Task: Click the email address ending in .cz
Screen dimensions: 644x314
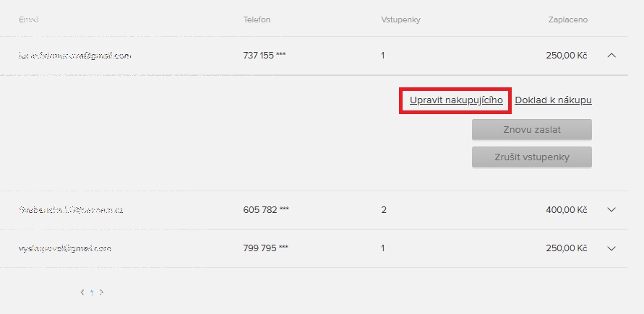Action: coord(71,210)
